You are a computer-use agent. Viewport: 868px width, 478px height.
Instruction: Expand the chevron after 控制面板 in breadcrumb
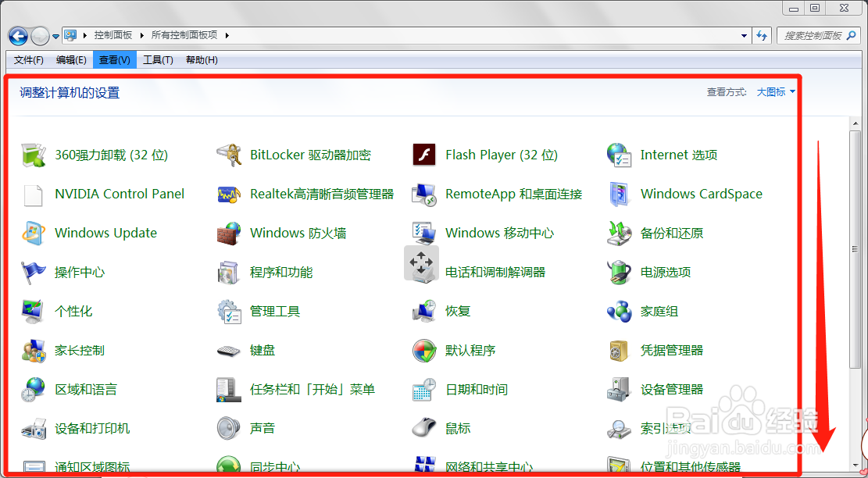click(141, 35)
